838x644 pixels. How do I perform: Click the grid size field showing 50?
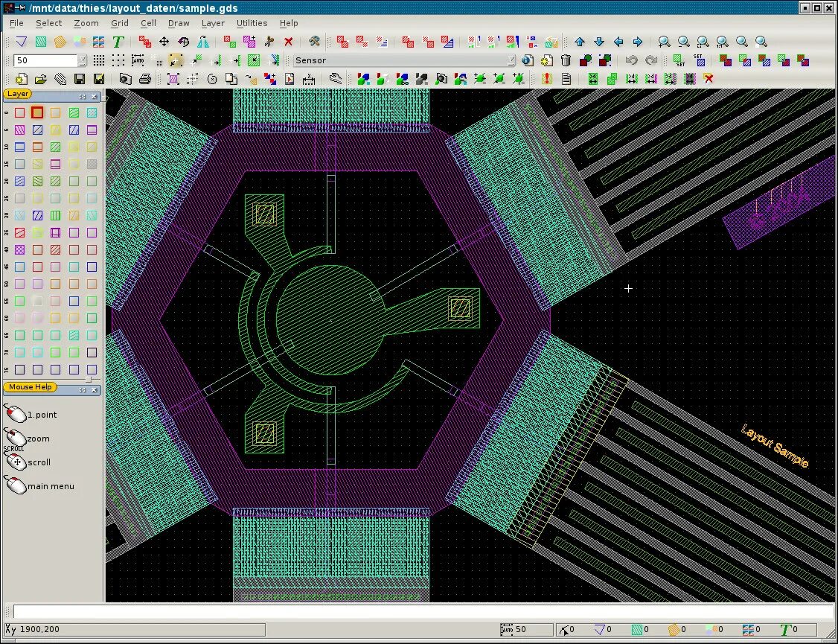pyautogui.click(x=45, y=60)
